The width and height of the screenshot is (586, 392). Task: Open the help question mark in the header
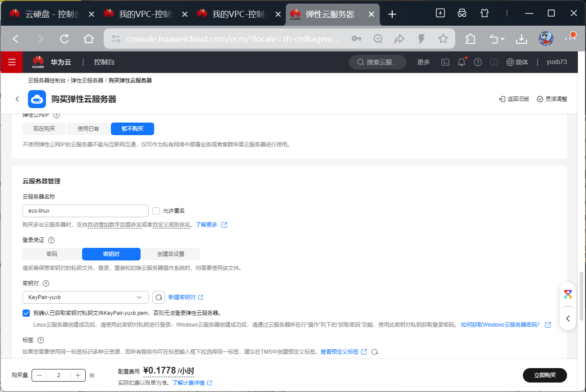click(478, 62)
